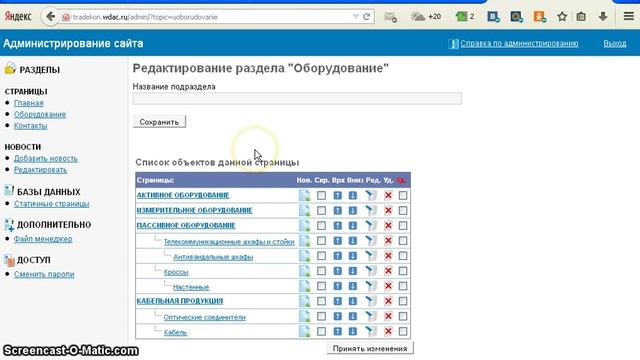Image resolution: width=640 pixels, height=360 pixels.
Task: Open Справка по администрированию link
Action: (519, 43)
